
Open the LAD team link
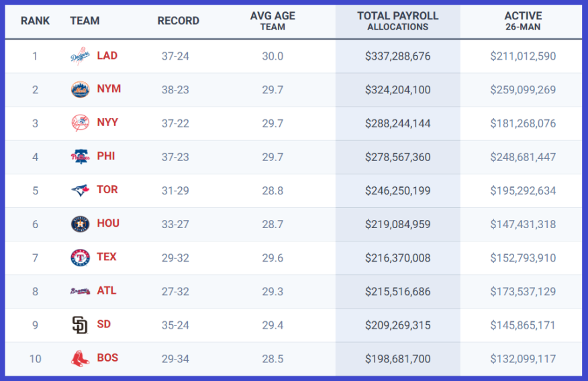coord(107,56)
